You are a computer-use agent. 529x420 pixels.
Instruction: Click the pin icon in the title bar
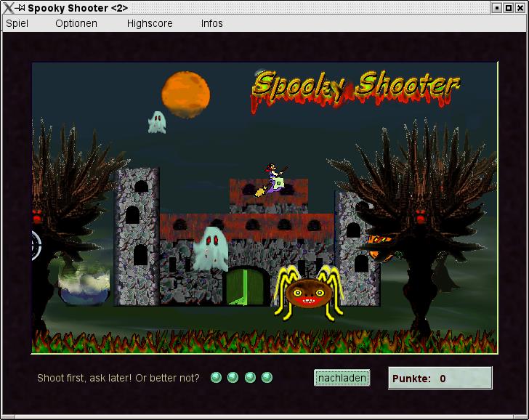21,7
